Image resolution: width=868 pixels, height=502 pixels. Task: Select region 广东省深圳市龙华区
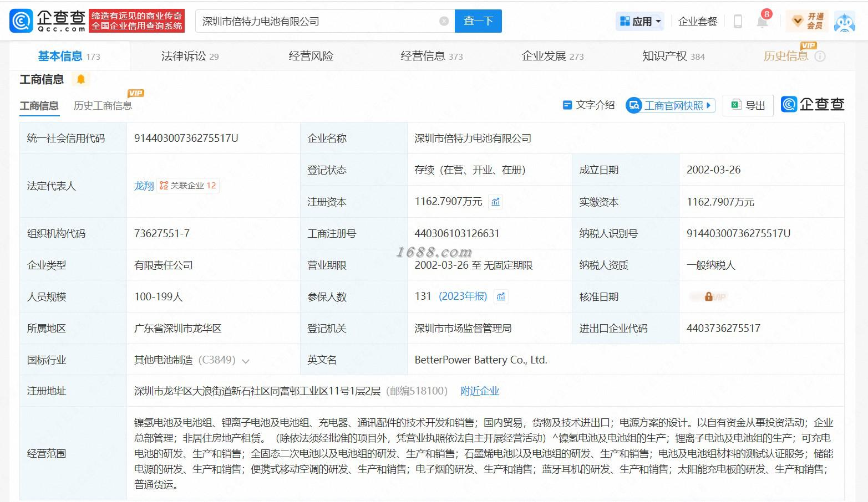[177, 328]
